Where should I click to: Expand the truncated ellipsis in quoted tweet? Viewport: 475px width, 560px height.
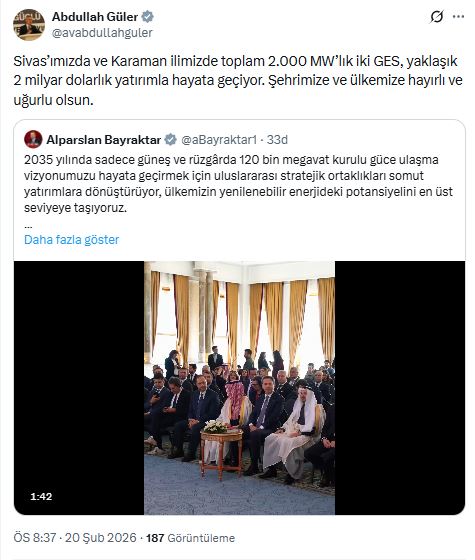28,226
